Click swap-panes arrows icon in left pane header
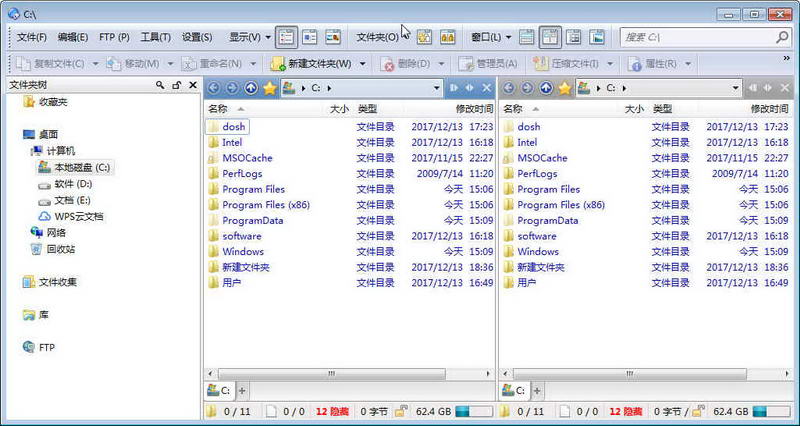 (x=469, y=88)
